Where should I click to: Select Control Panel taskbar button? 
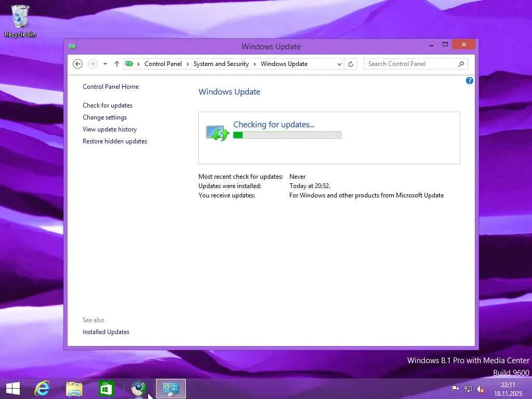pos(170,389)
